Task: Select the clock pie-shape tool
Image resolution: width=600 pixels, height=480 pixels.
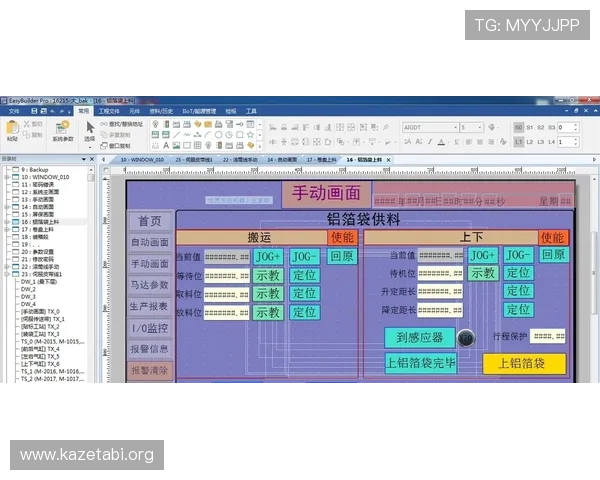Action: click(x=229, y=135)
